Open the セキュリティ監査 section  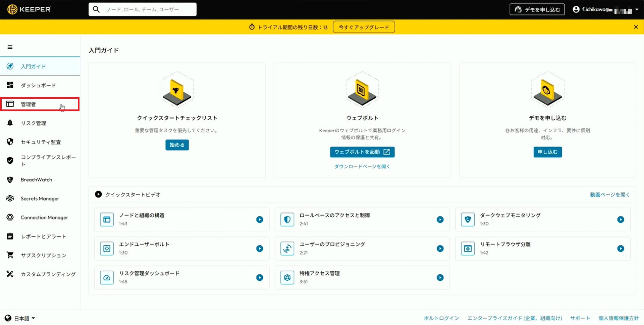click(41, 142)
